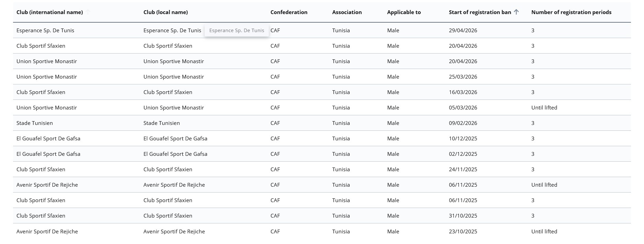Click the 05/03/2026 date cell
The image size is (644, 244).
tap(463, 108)
